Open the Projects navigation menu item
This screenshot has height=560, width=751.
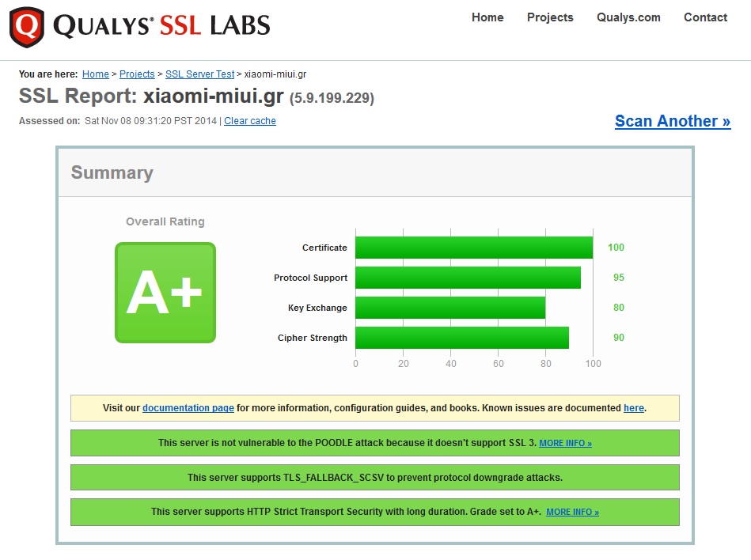click(550, 17)
